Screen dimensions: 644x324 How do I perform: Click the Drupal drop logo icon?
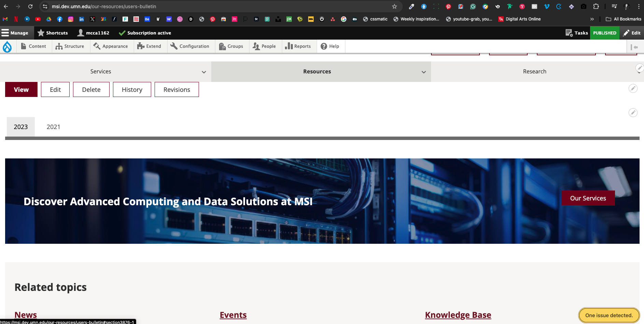pyautogui.click(x=7, y=46)
